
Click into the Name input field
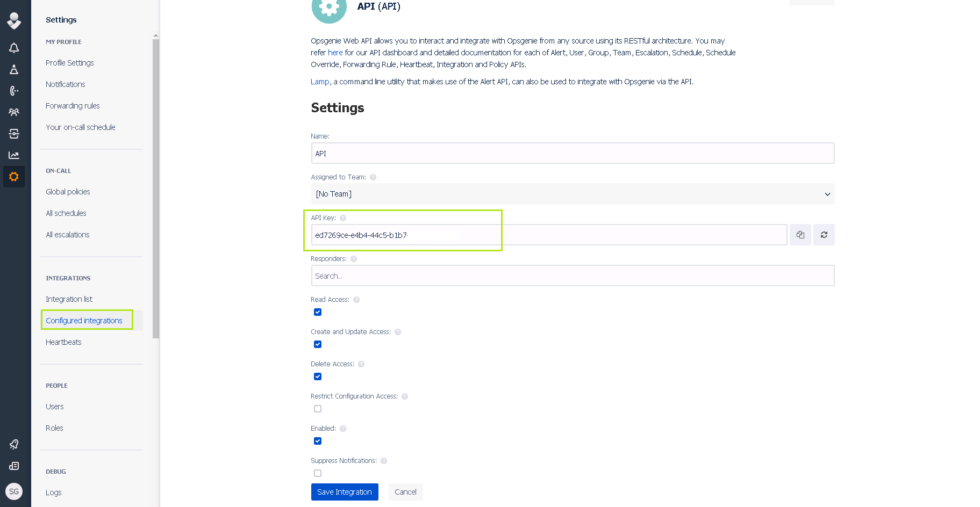pos(573,153)
